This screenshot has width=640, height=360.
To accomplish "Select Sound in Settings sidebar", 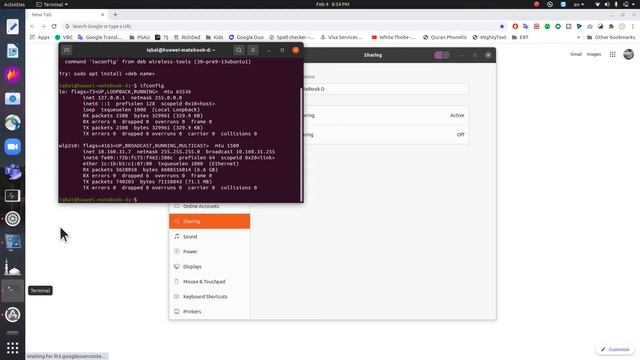I will click(210, 236).
